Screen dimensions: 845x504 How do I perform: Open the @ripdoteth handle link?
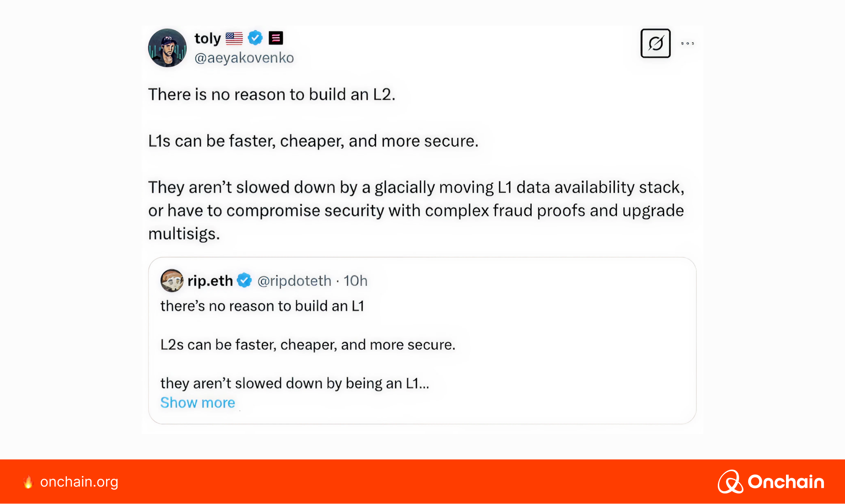pyautogui.click(x=294, y=281)
